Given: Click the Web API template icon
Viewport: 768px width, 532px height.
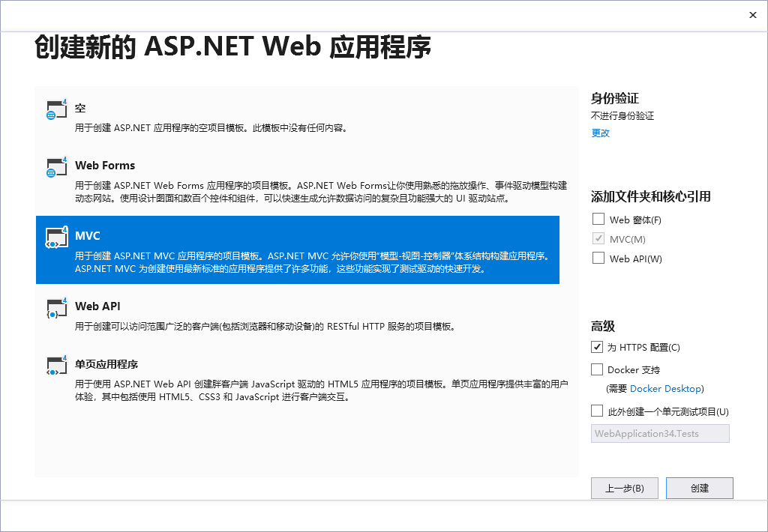Looking at the screenshot, I should [x=56, y=307].
